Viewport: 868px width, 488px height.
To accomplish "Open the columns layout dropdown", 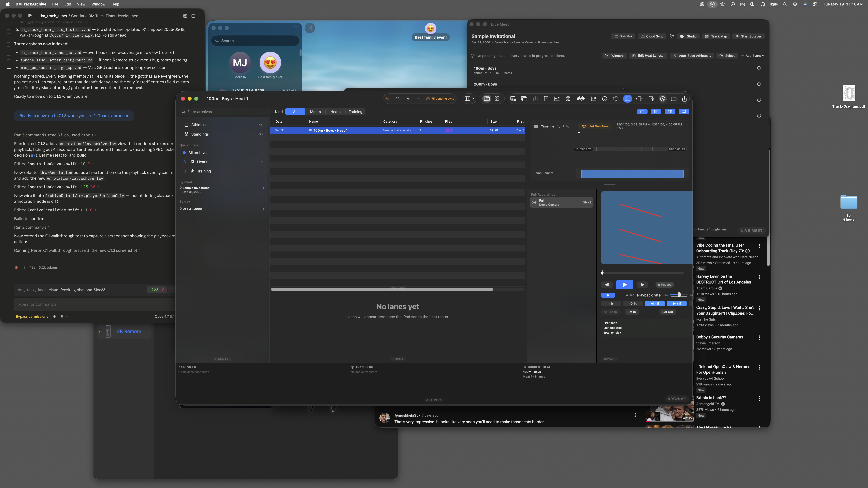I will tap(469, 99).
